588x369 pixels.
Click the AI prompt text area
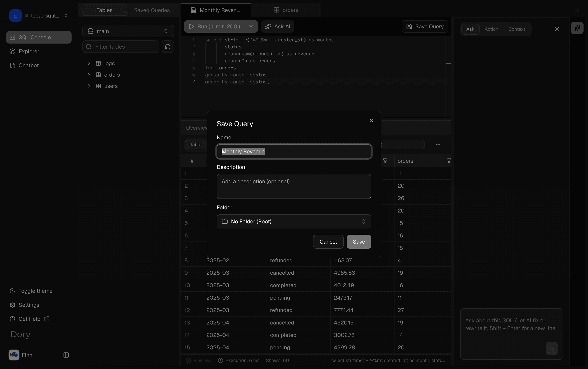point(511,325)
